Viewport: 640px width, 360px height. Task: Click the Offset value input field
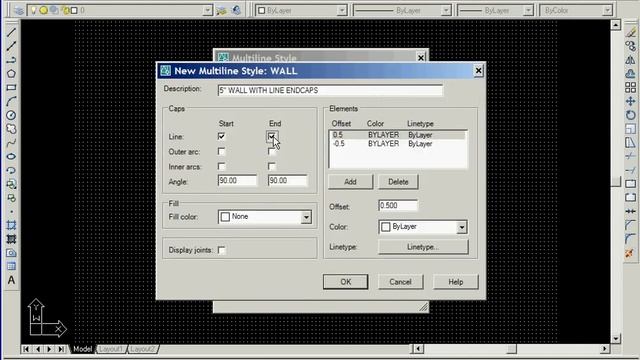tap(398, 205)
